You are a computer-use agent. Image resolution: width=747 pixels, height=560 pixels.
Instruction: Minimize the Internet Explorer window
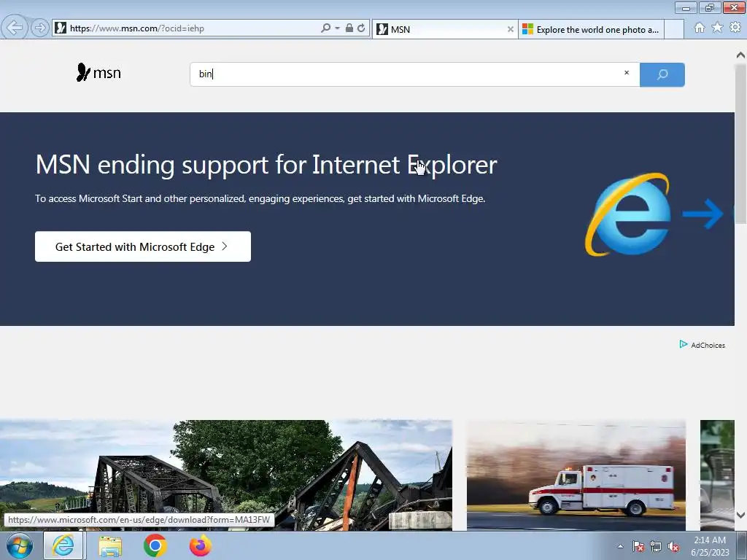[x=686, y=7]
